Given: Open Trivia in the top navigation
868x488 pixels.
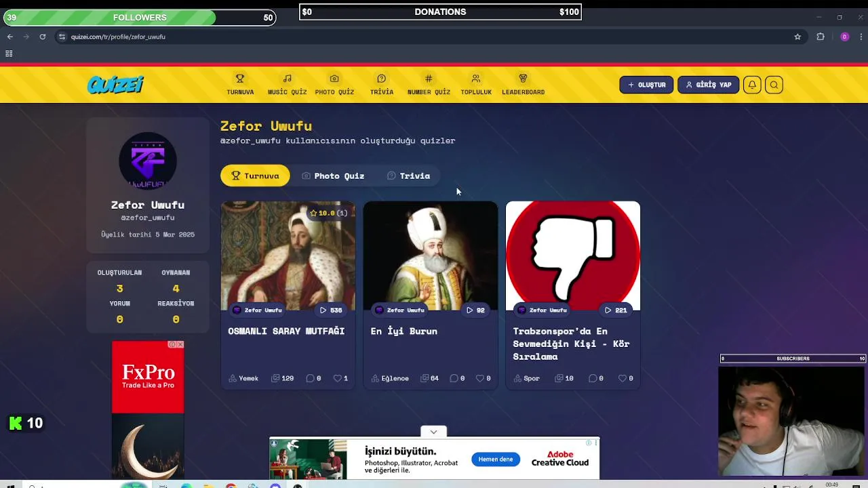Looking at the screenshot, I should (382, 85).
